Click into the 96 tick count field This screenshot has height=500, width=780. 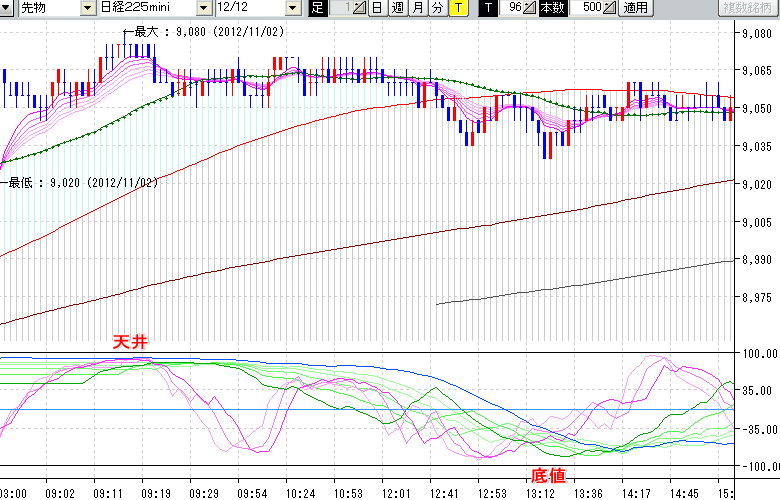coord(512,8)
